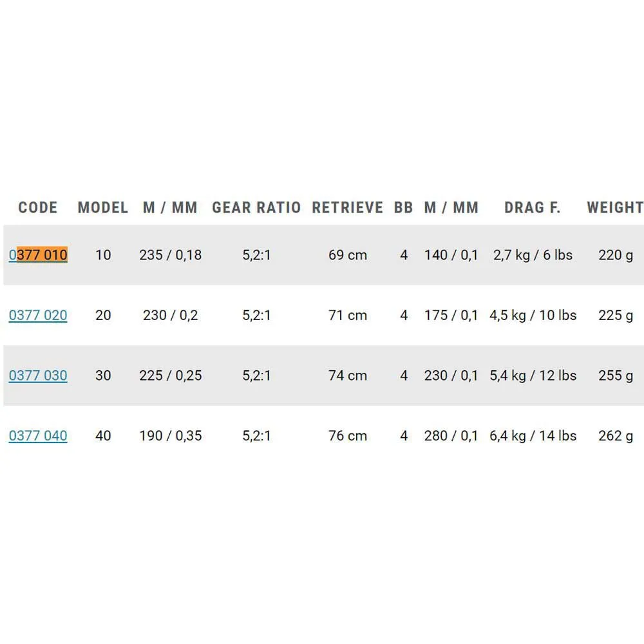Image resolution: width=644 pixels, height=644 pixels.
Task: Open the 0377 010 product code link
Action: (38, 255)
